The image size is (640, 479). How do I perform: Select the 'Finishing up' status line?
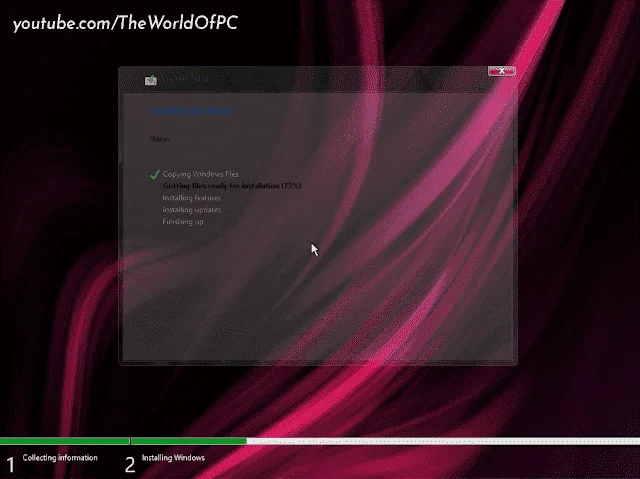click(183, 222)
